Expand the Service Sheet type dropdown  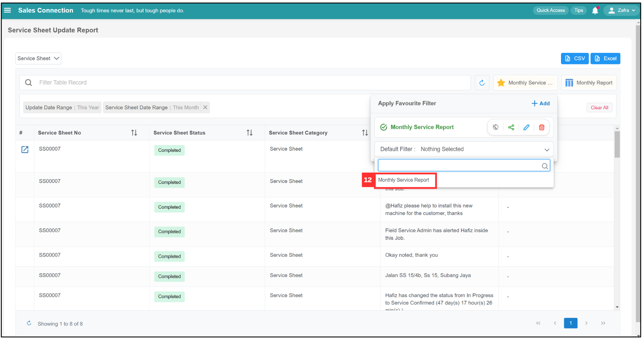(x=38, y=59)
